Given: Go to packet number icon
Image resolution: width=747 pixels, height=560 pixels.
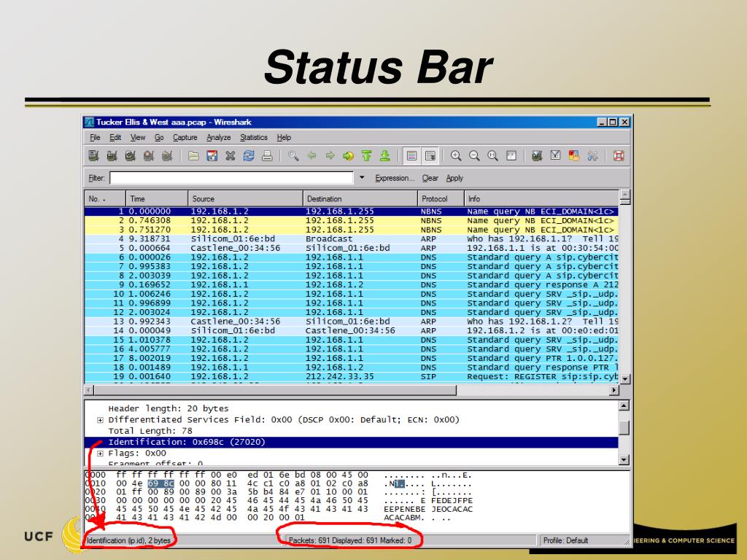Looking at the screenshot, I should 348,156.
